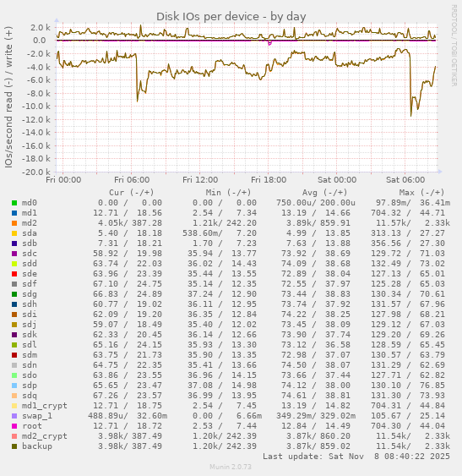Click the 'Last update: Sat Nov 8 08:40:22 2025' text
Screen dimensions: 462x476
point(356,457)
